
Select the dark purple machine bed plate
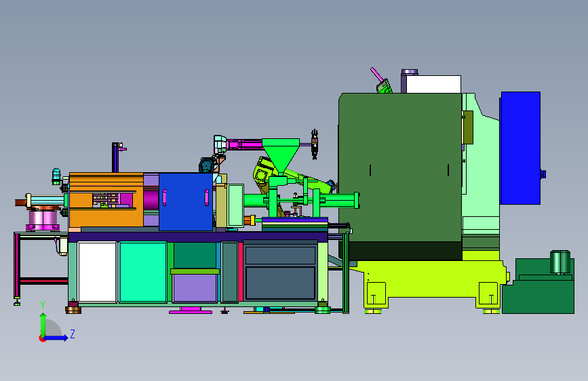tap(198, 237)
